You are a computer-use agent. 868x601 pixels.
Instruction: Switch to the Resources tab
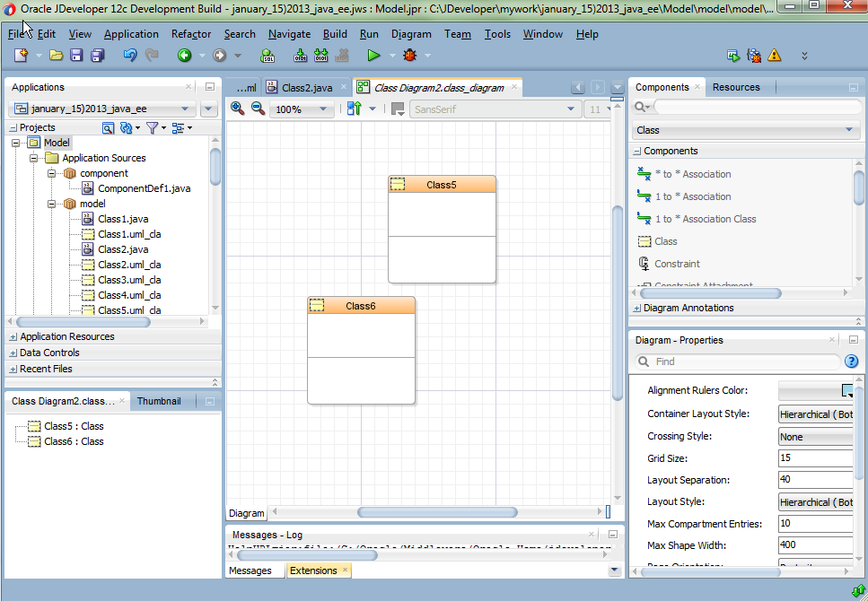[736, 87]
